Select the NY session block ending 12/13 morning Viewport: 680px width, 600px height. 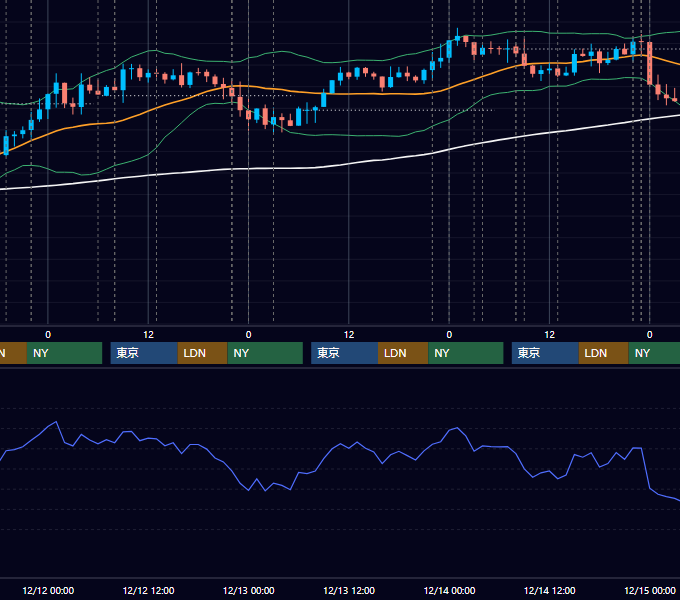tap(265, 353)
